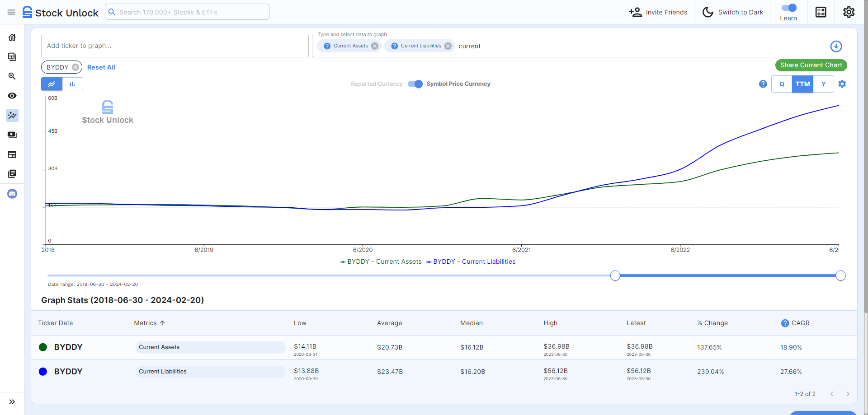Open the table view icon in sidebar

(12, 154)
